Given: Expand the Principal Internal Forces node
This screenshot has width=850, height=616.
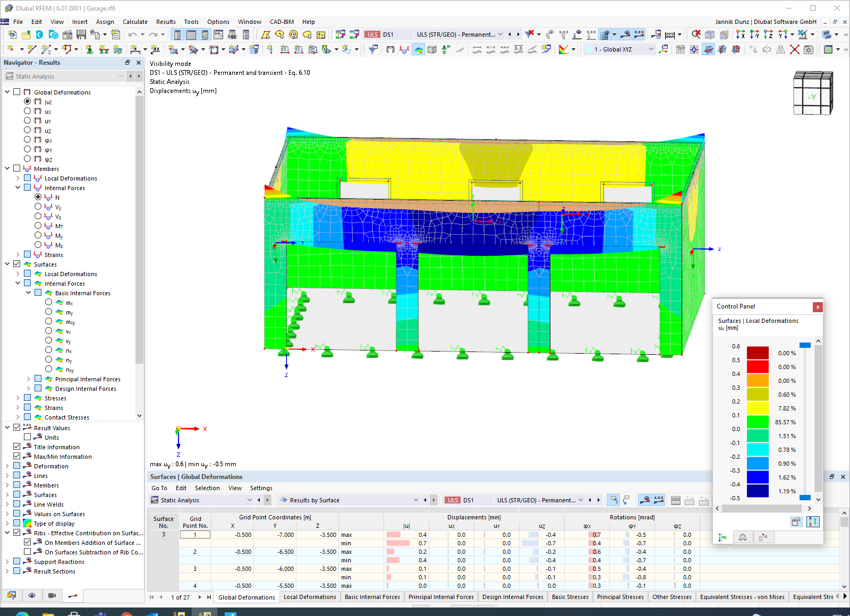Looking at the screenshot, I should pos(29,379).
